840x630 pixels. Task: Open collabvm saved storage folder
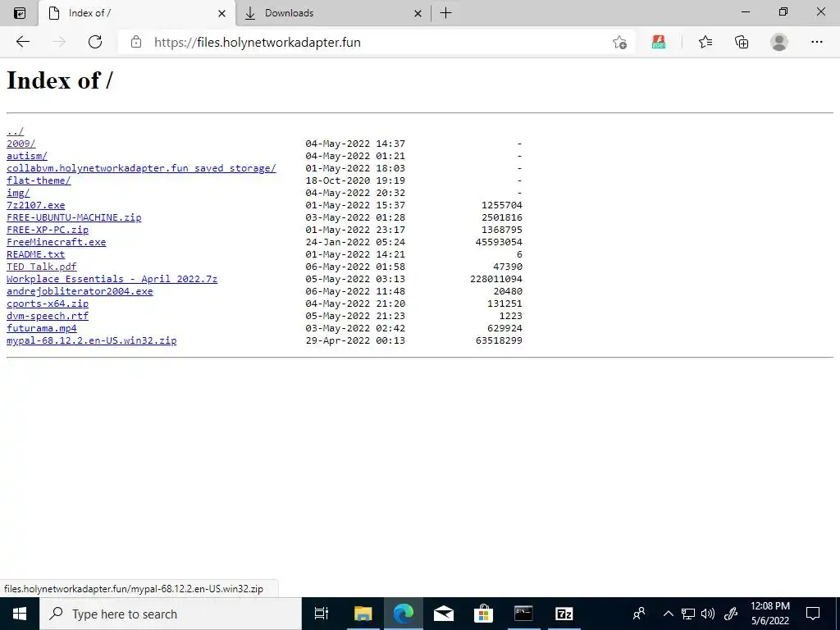[x=141, y=168]
